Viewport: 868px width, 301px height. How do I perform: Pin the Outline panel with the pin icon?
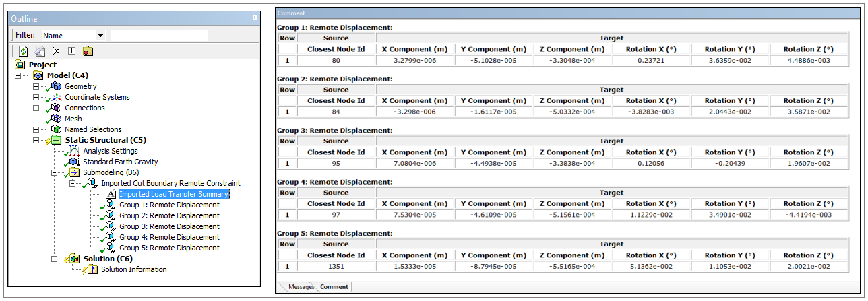254,18
